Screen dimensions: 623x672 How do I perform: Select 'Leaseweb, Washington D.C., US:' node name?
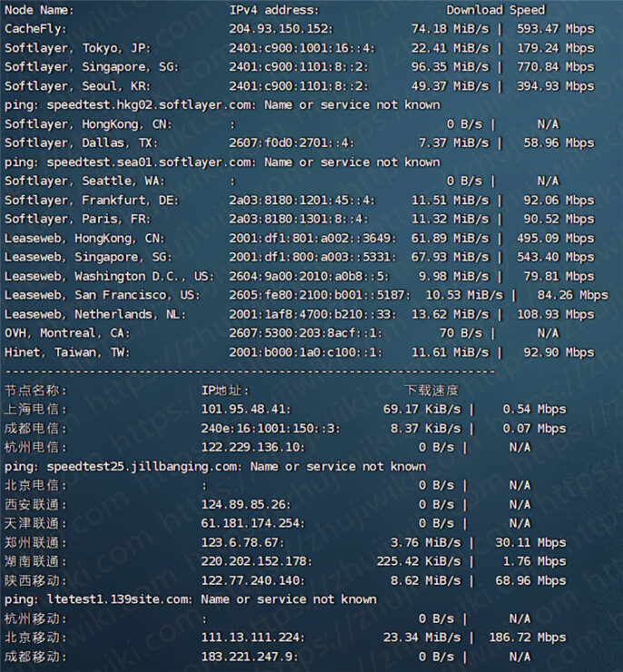(x=109, y=276)
